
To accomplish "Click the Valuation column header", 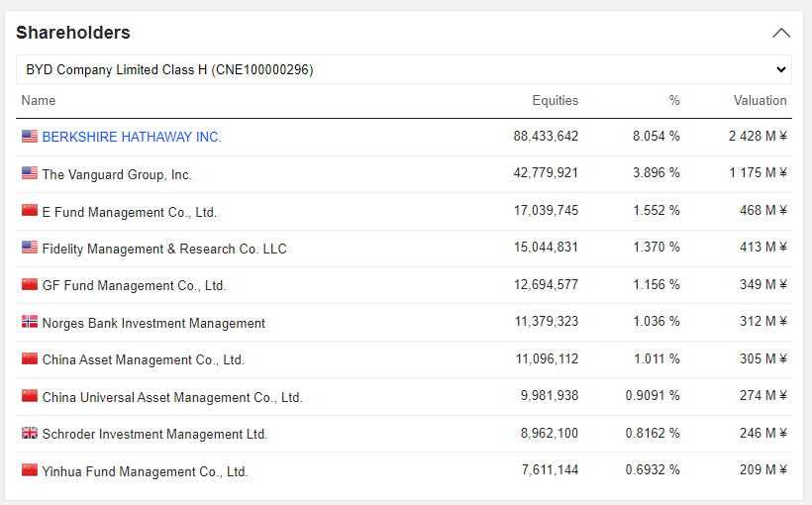I will coord(760,100).
